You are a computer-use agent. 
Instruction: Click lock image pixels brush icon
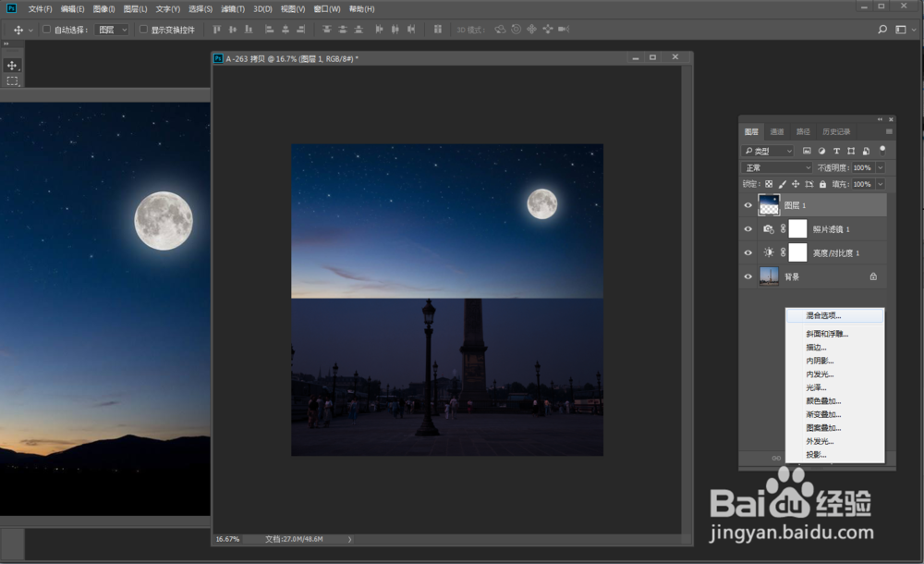coord(782,184)
